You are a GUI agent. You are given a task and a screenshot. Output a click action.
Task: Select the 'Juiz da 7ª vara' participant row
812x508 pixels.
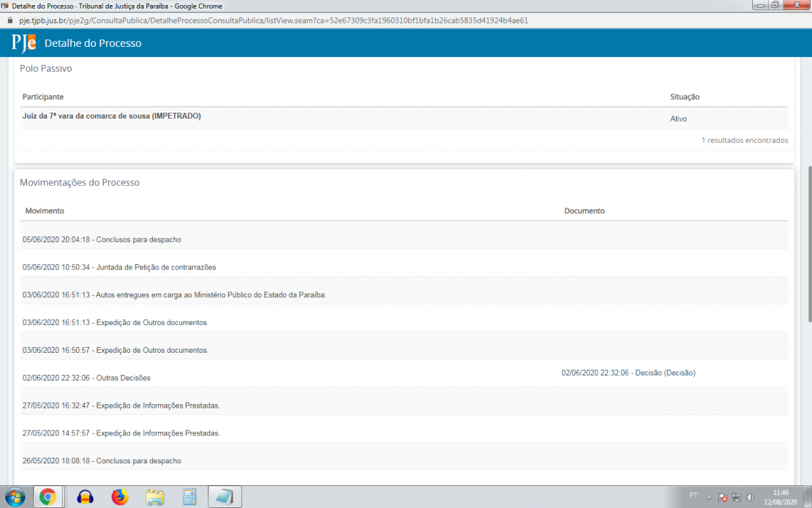click(x=111, y=116)
